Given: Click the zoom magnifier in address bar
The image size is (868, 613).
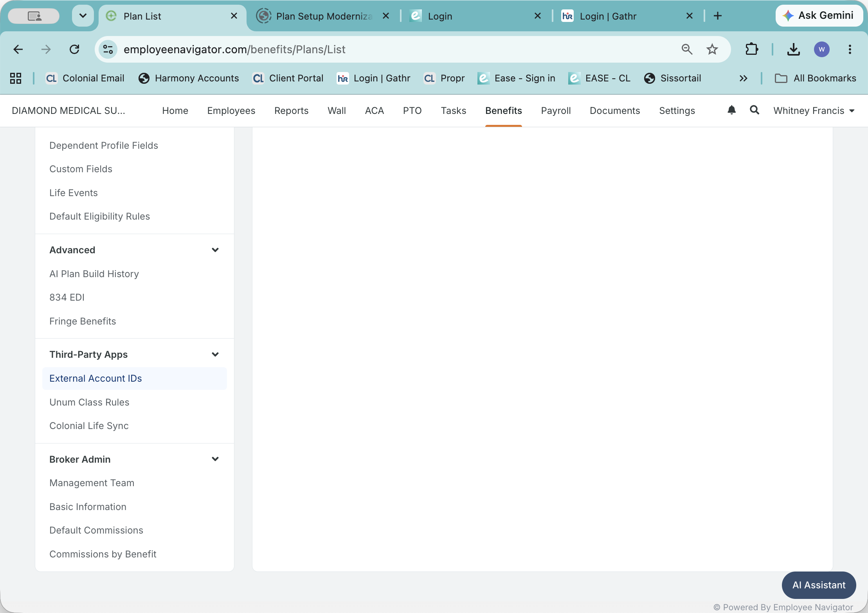Looking at the screenshot, I should 687,49.
